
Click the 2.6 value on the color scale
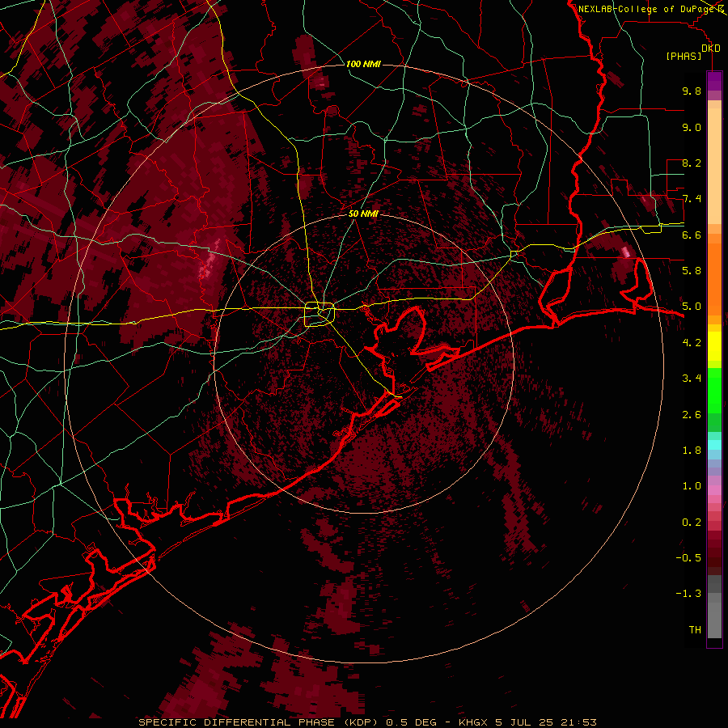[692, 415]
